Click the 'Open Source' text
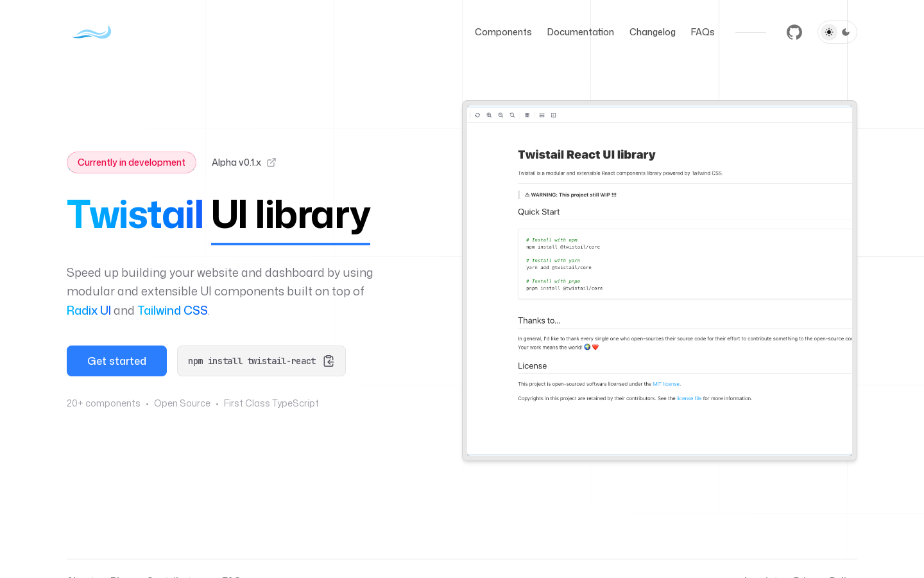The width and height of the screenshot is (924, 578). [x=182, y=403]
